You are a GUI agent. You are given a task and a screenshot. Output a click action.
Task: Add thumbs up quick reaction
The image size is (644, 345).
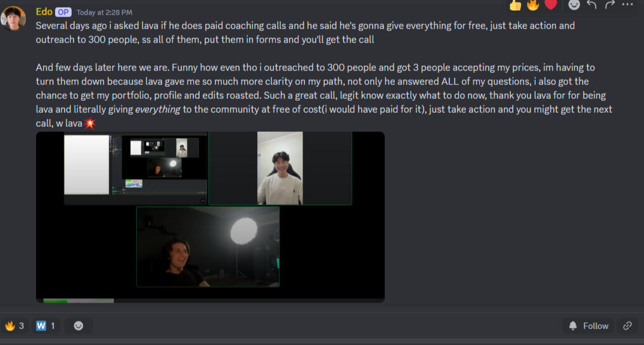(515, 5)
